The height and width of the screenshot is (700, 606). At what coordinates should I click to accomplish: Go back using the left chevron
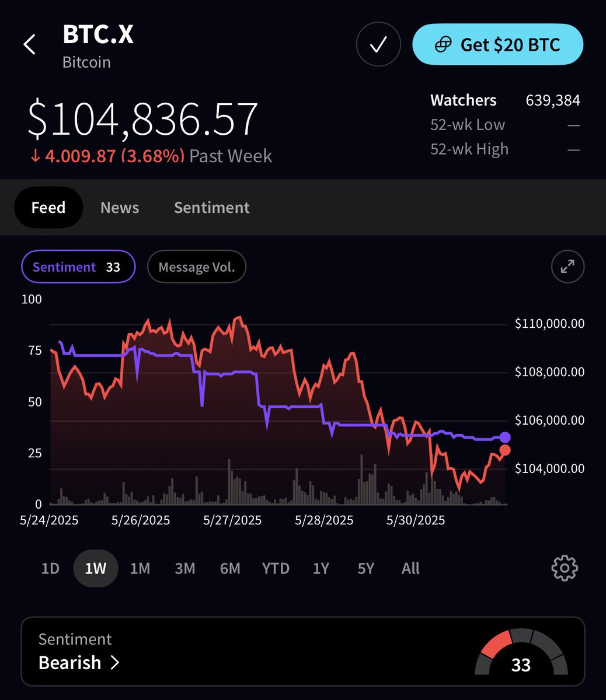[x=30, y=44]
